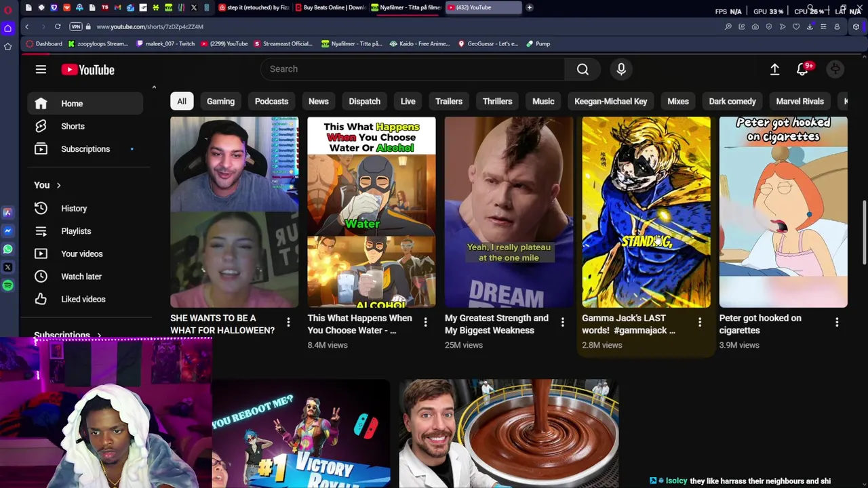Image resolution: width=868 pixels, height=488 pixels.
Task: Open the account avatar menu
Action: coord(835,69)
